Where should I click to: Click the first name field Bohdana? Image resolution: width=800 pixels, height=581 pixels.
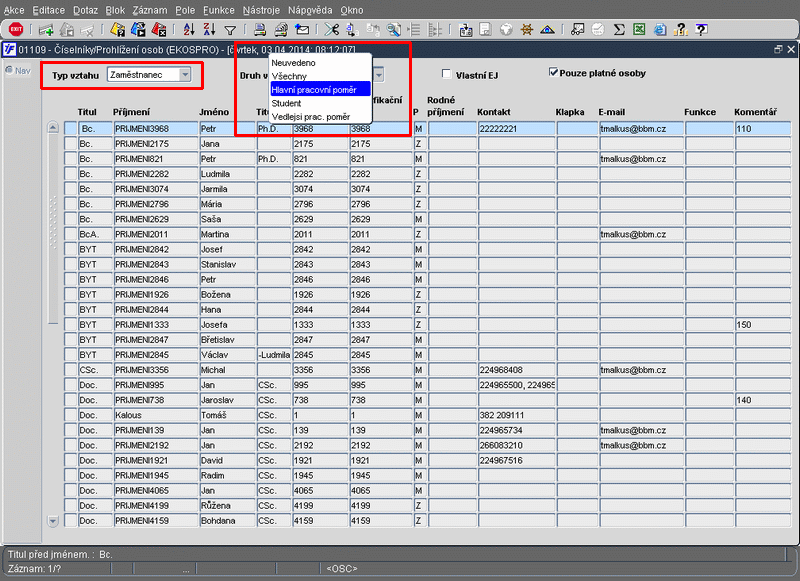pos(228,521)
